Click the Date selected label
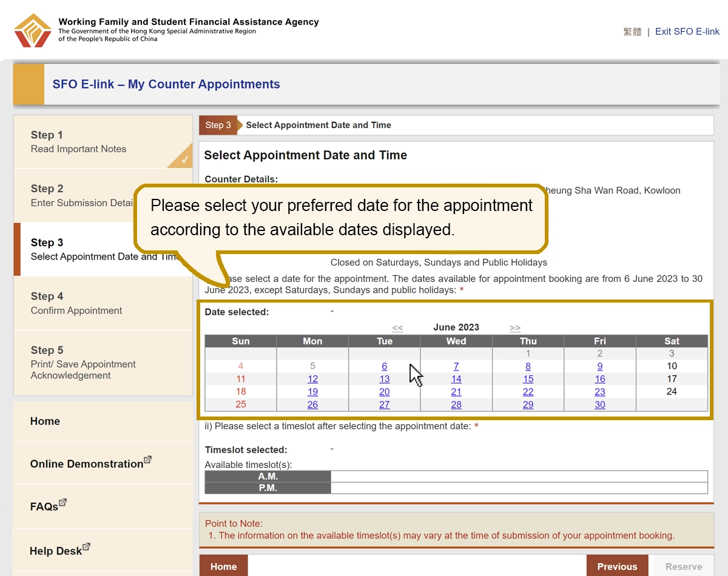728x576 pixels. (x=237, y=312)
